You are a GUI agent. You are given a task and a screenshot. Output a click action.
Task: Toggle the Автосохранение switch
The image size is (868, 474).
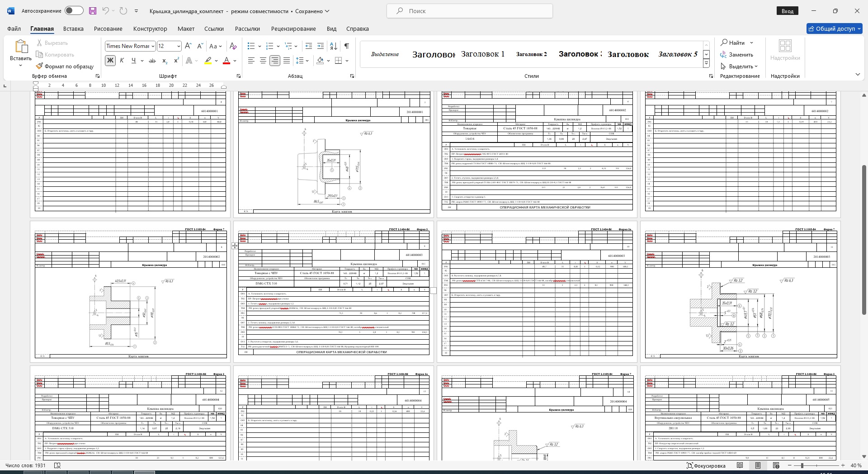[x=74, y=11]
